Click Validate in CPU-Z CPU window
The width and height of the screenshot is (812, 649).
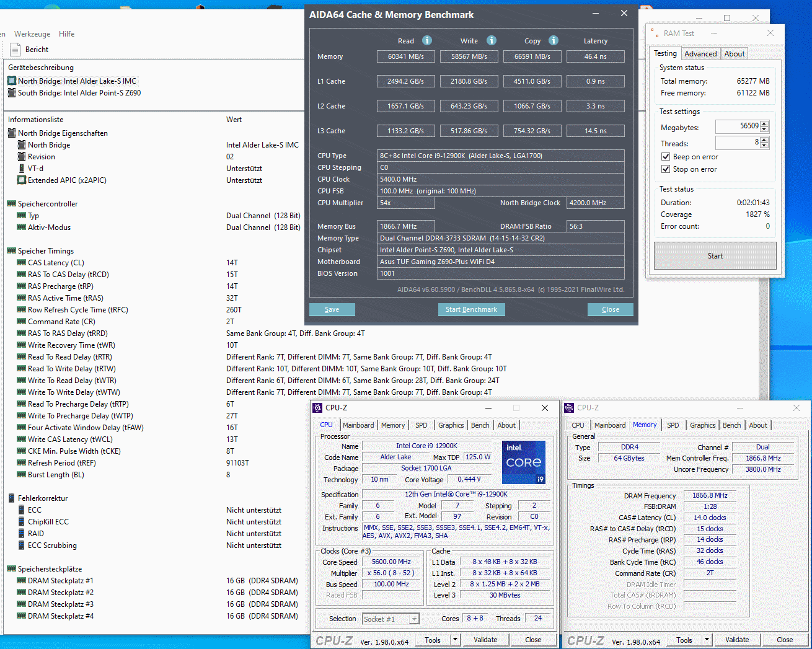click(485, 640)
